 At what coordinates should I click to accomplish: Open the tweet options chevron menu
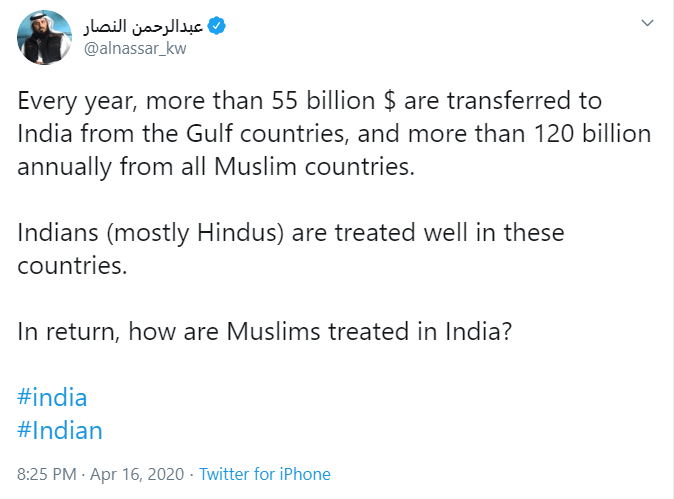648,24
